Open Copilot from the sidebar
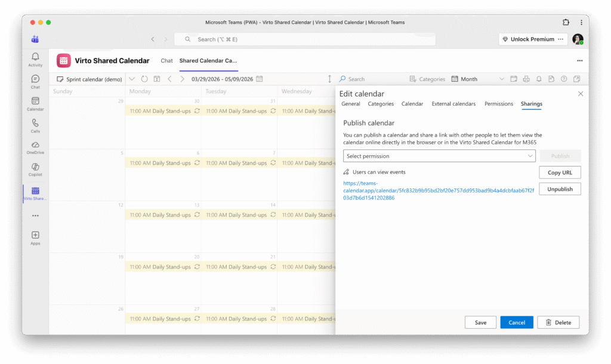Image resolution: width=611 pixels, height=364 pixels. click(x=35, y=169)
